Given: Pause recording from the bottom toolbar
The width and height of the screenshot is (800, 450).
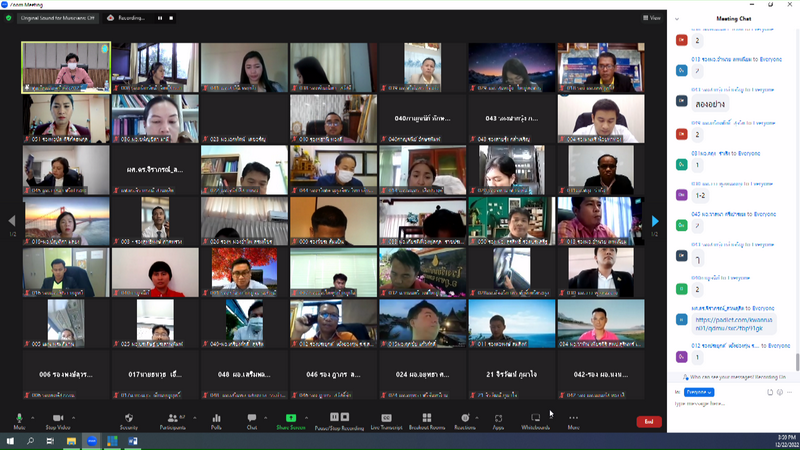Looking at the screenshot, I should point(334,417).
